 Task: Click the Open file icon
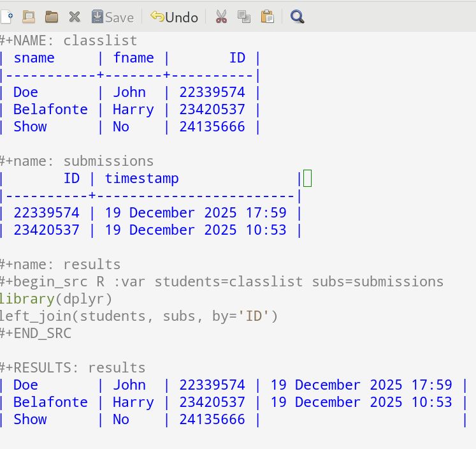[29, 17]
